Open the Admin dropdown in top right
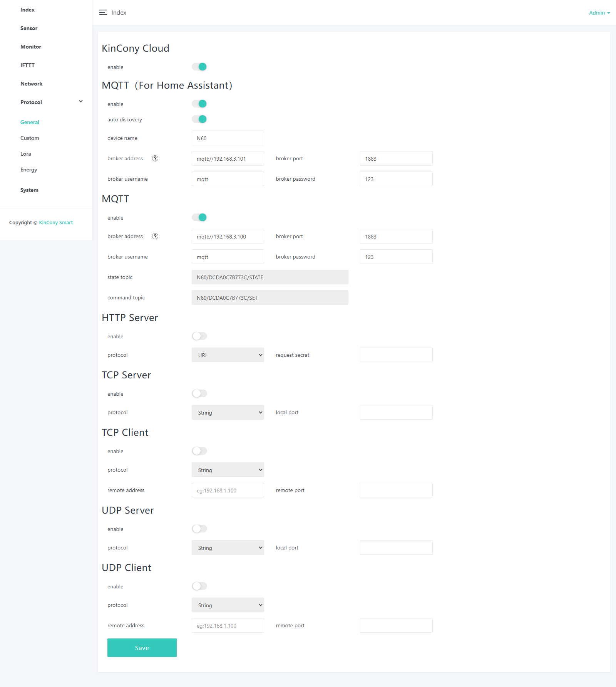This screenshot has height=687, width=616. point(599,13)
